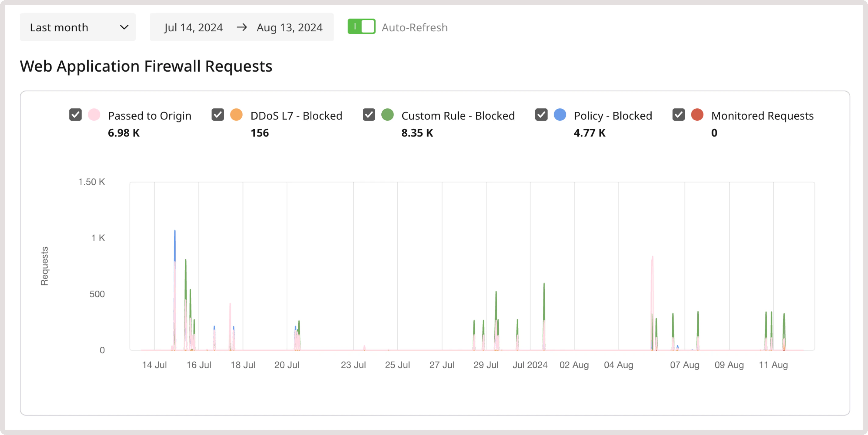The image size is (868, 435).
Task: Click the green Custom Rule color dot
Action: click(387, 115)
